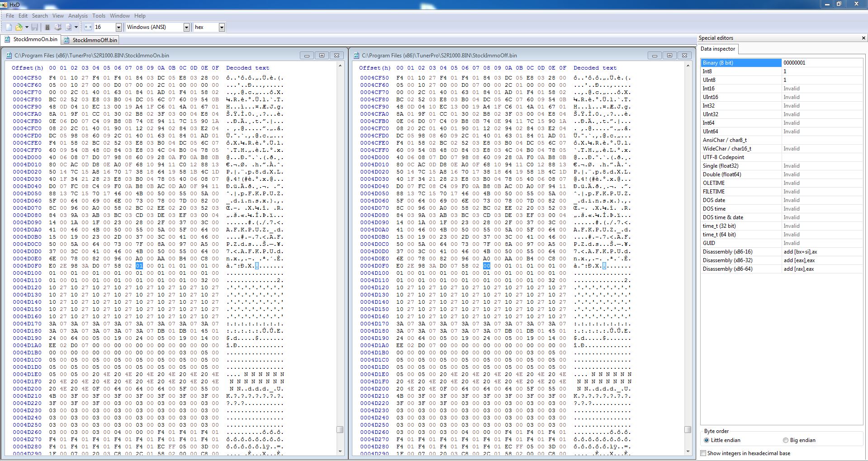
Task: Open the View menu
Action: pyautogui.click(x=58, y=15)
